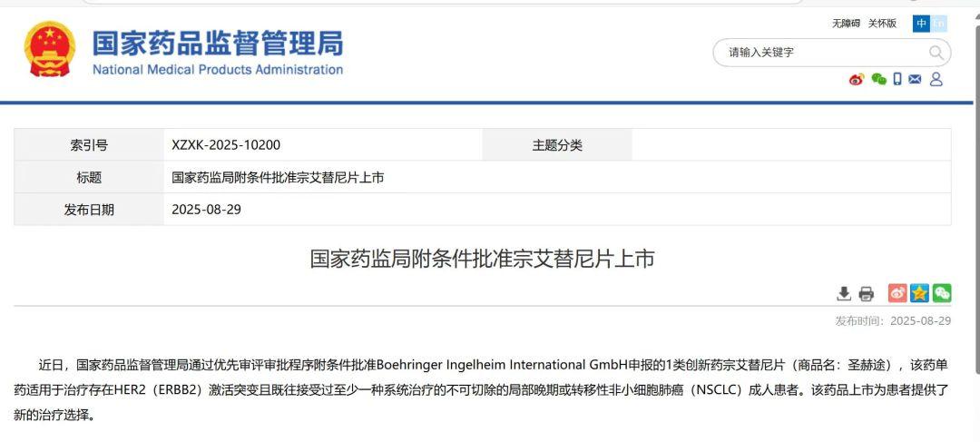The height and width of the screenshot is (442, 980).
Task: Click the user account icon
Action: pos(936,79)
